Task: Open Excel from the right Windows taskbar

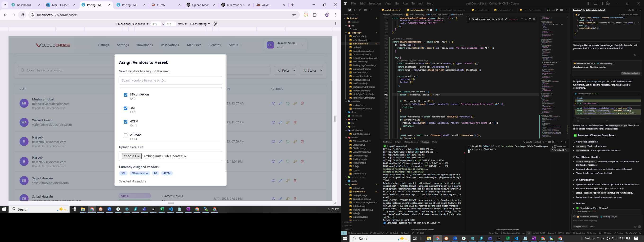Action: click(x=507, y=238)
